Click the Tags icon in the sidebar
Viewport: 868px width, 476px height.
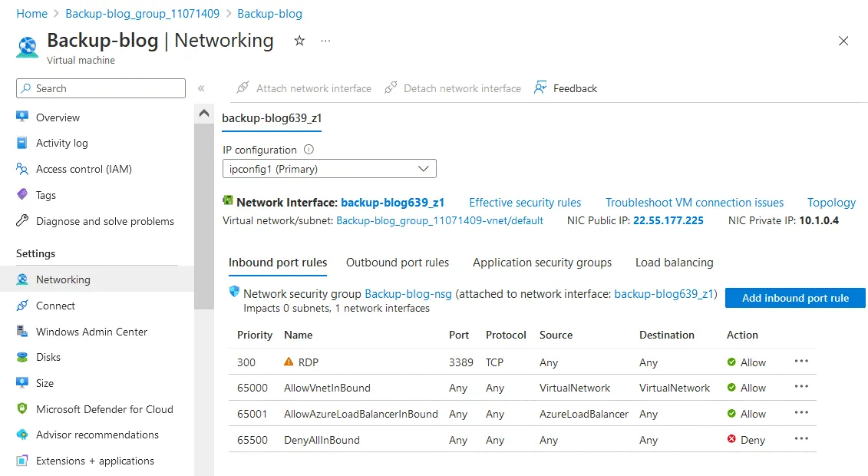[x=22, y=195]
